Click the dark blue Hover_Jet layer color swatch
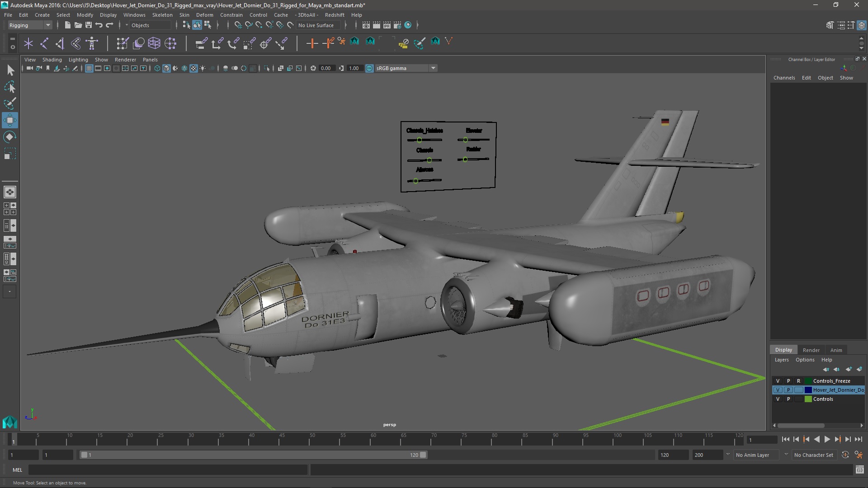868x488 pixels. pos(808,390)
